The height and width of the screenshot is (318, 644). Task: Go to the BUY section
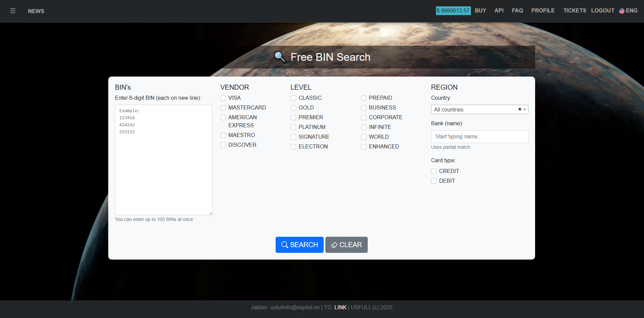(480, 11)
